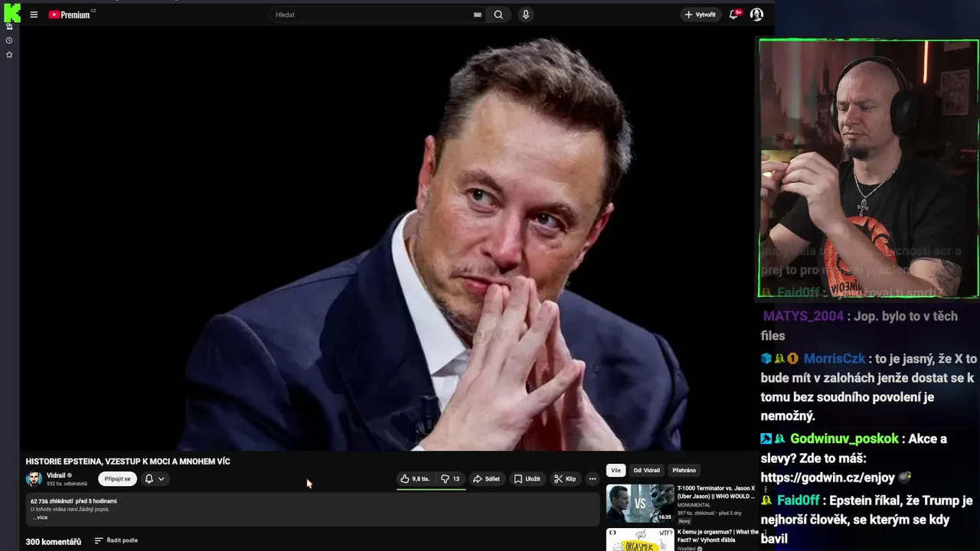980x551 pixels.
Task: Open the K čemu je orgasmus thumbnail
Action: pyautogui.click(x=640, y=540)
